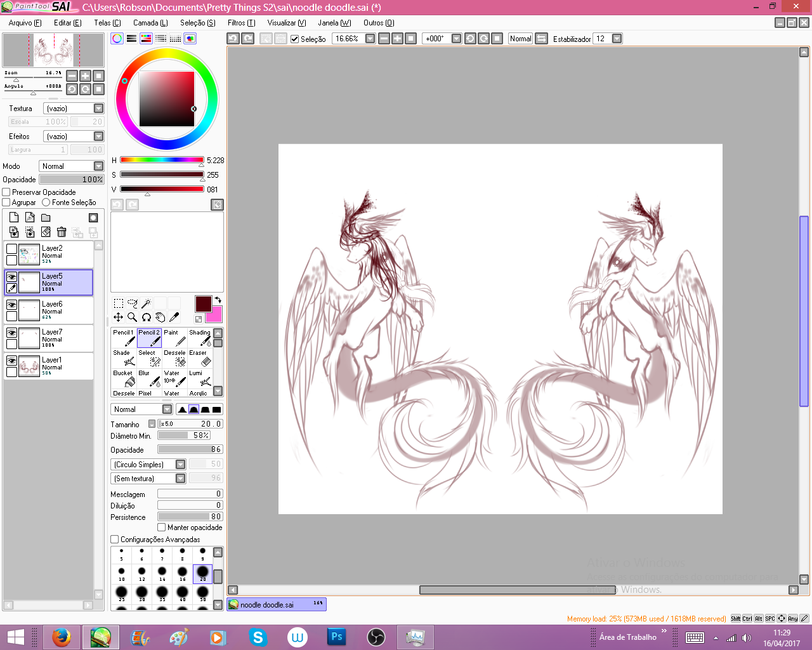812x650 pixels.
Task: Select the rotate view tool
Action: (x=147, y=317)
